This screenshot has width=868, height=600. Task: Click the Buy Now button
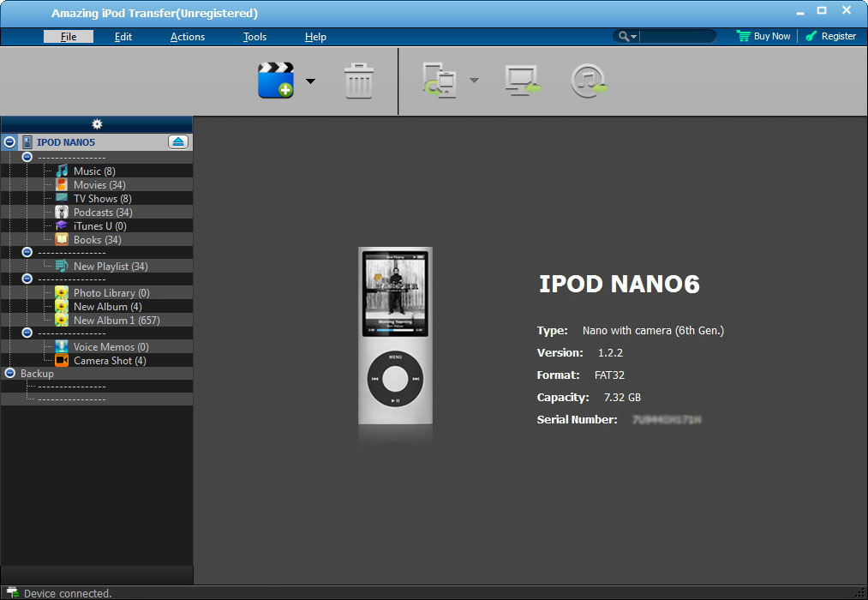763,36
